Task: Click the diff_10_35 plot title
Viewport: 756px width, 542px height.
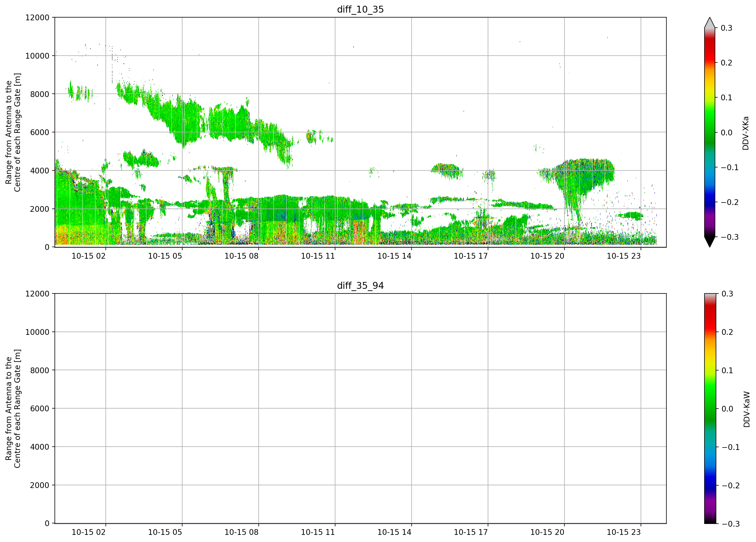Action: (x=360, y=9)
